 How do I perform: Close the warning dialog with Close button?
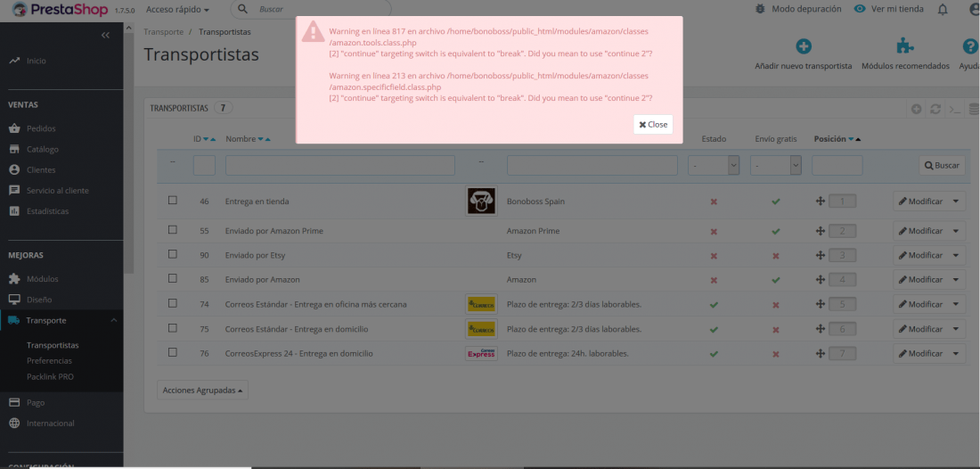pos(653,125)
